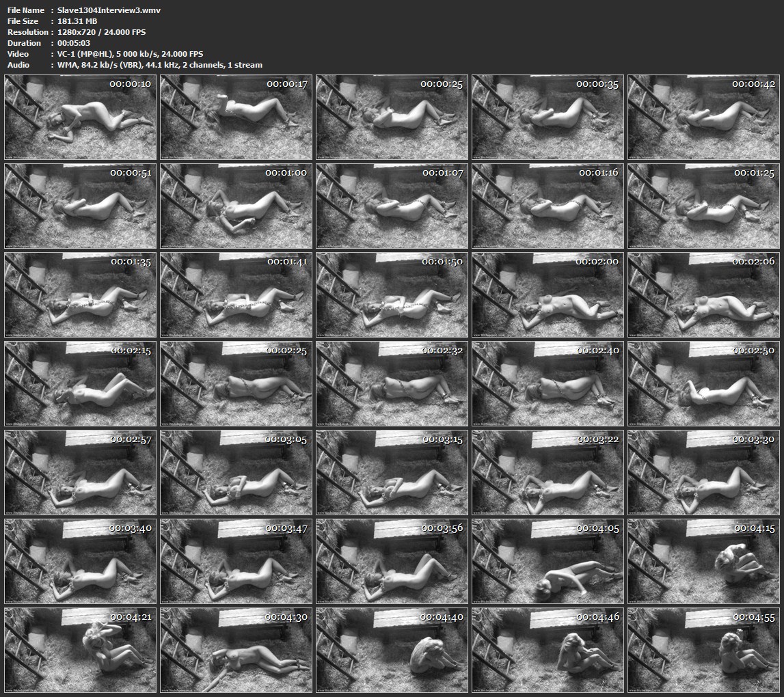784x697 pixels.
Task: Pick the thumbnail stamped 00:04:05
Action: (548, 562)
